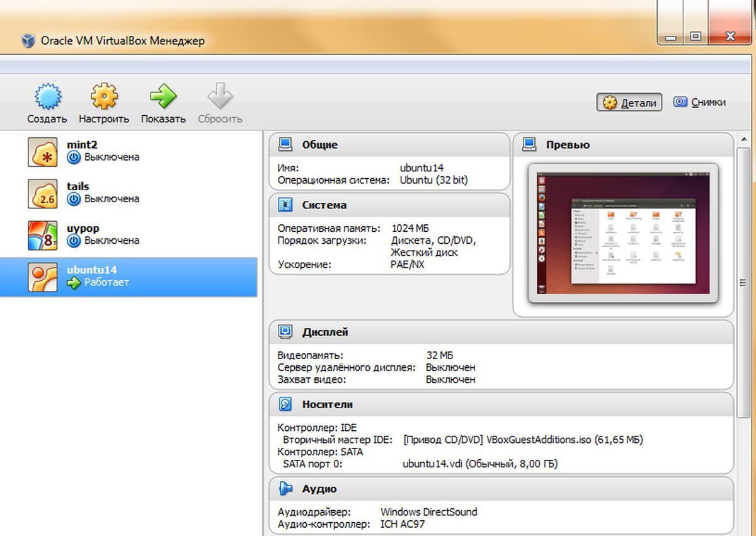The width and height of the screenshot is (756, 536).
Task: Collapse the Дисплей section header
Action: point(324,332)
